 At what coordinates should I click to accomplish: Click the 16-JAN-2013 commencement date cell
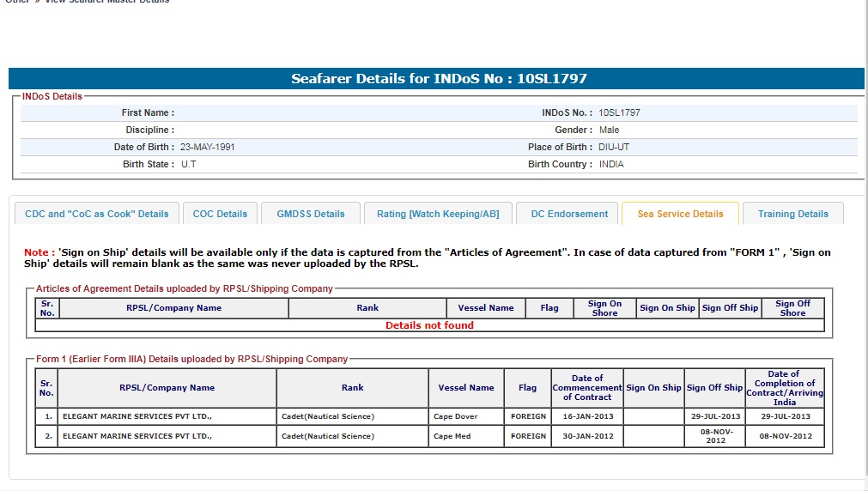coord(586,416)
